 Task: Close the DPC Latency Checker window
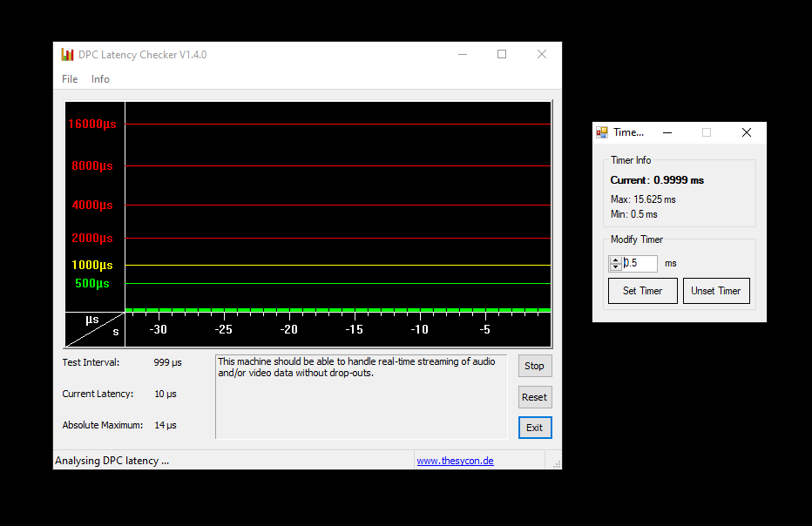tap(542, 54)
